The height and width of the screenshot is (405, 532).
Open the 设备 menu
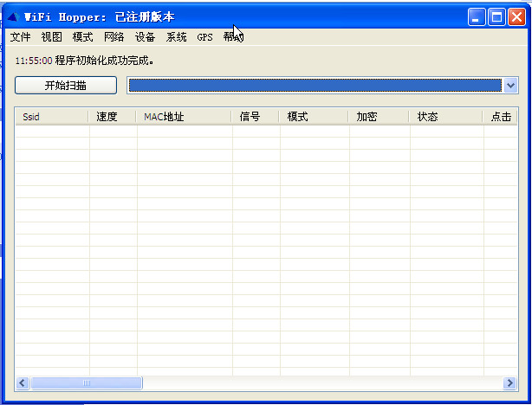[x=146, y=37]
